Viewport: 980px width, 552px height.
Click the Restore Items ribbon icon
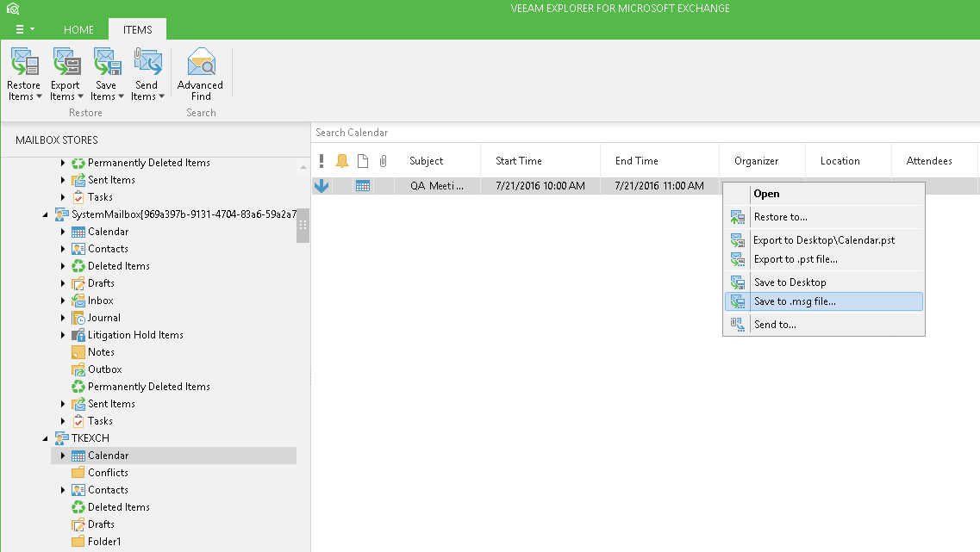pyautogui.click(x=24, y=63)
